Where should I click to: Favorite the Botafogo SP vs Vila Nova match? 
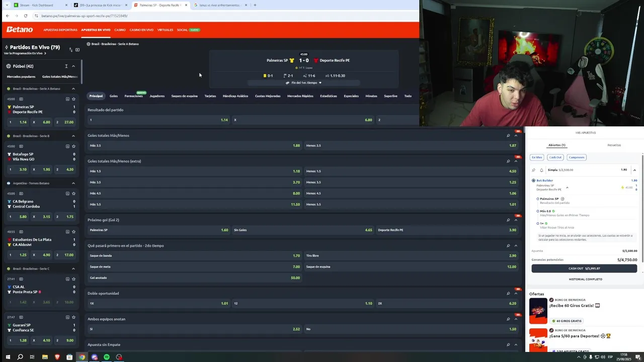point(73,146)
